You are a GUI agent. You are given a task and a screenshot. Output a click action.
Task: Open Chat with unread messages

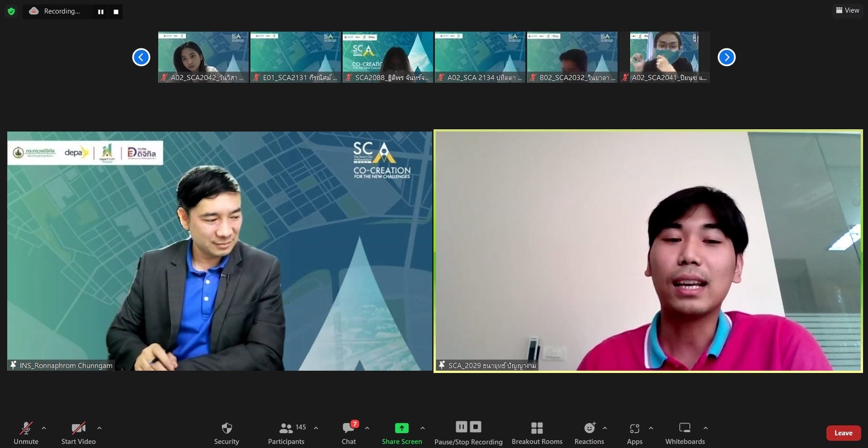click(349, 433)
